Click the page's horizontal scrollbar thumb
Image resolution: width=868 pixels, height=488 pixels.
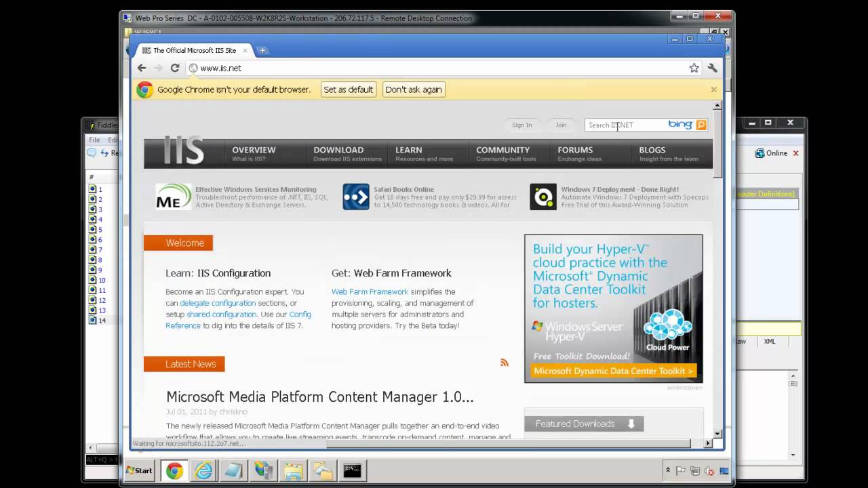[509, 443]
